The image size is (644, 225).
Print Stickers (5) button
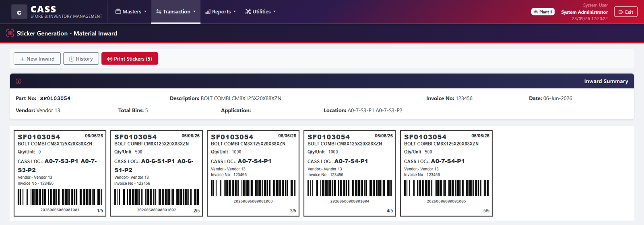tap(130, 59)
